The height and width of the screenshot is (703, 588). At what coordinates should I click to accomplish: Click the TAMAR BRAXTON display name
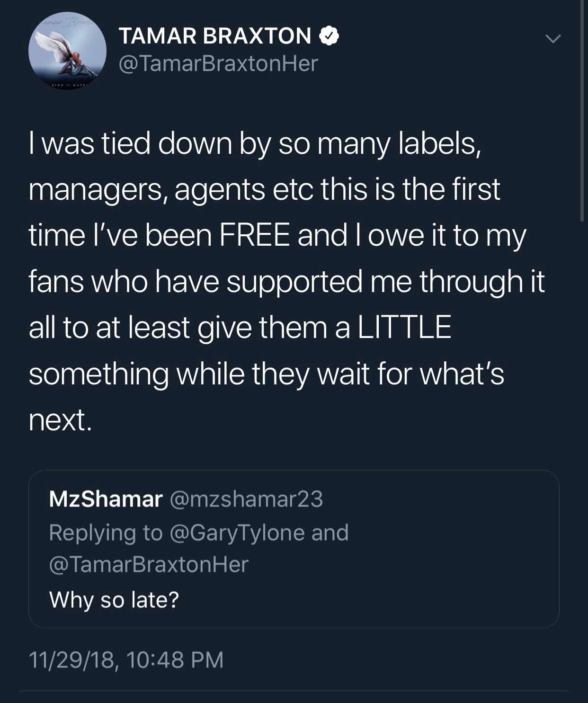215,36
